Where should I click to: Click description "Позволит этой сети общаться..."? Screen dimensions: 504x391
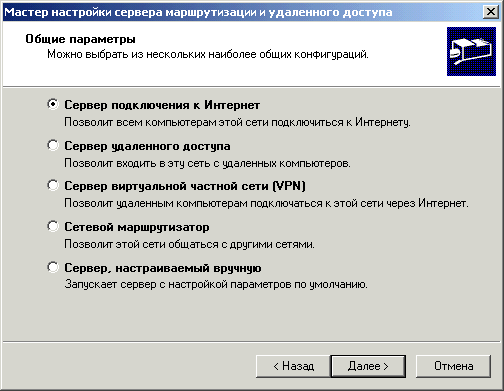pos(189,244)
